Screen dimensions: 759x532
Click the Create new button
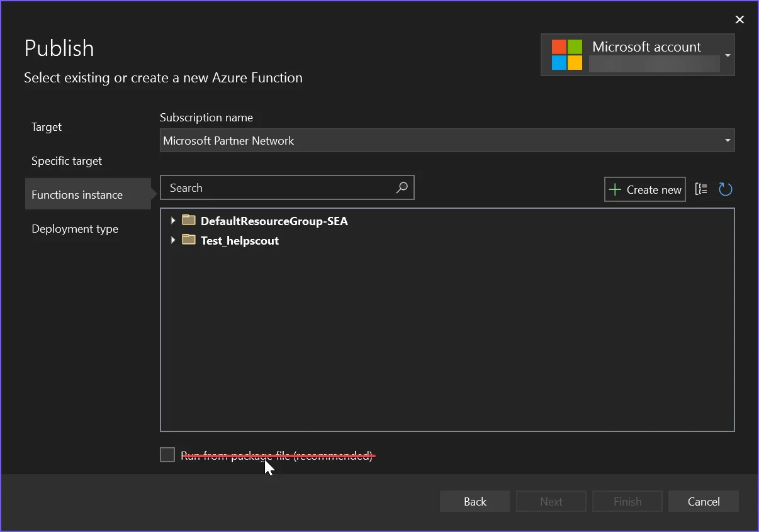645,189
